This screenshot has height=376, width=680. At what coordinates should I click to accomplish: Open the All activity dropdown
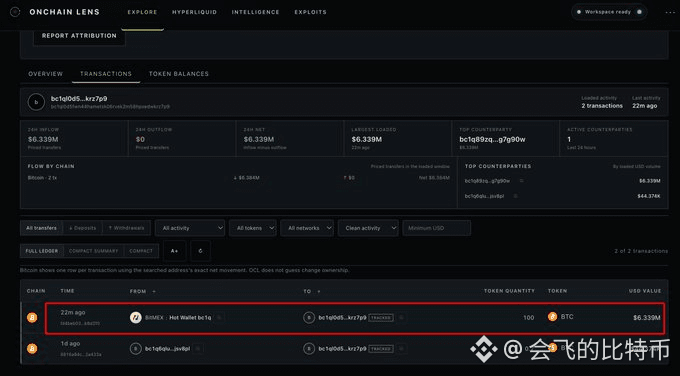(190, 228)
